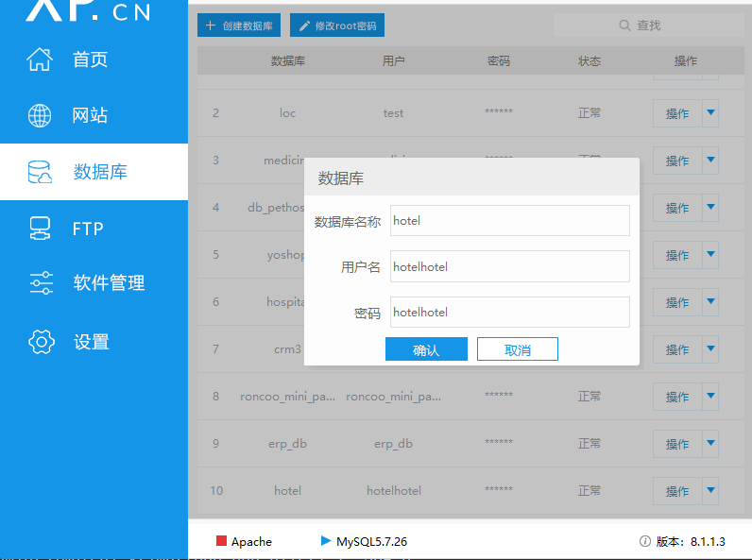The height and width of the screenshot is (560, 752).
Task: Click the 'test' user cell
Action: click(393, 113)
